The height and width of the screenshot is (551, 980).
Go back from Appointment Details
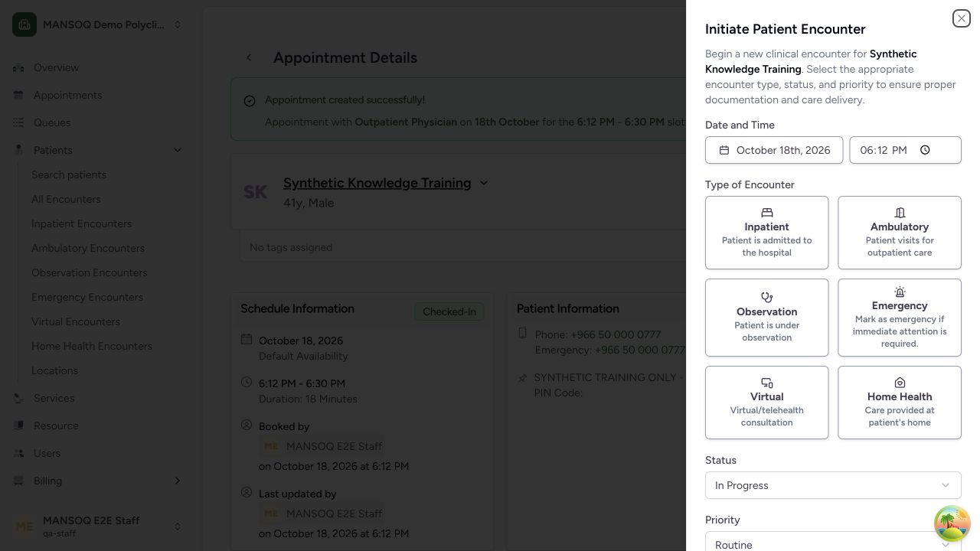pos(249,57)
